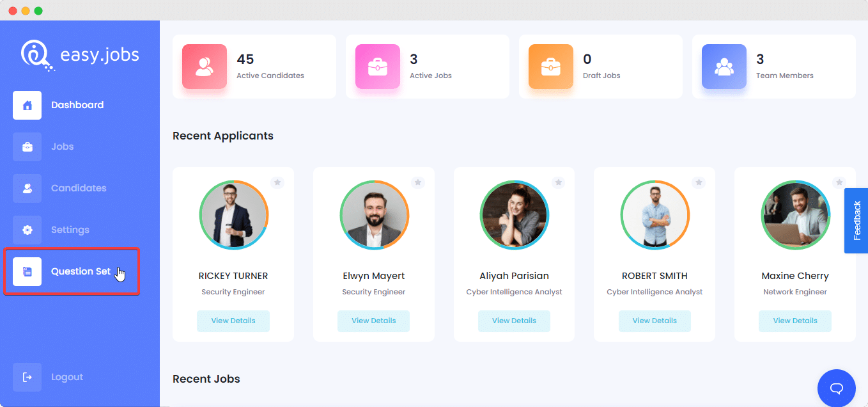Select the Active Jobs briefcase icon
The height and width of the screenshot is (407, 868).
(x=378, y=66)
